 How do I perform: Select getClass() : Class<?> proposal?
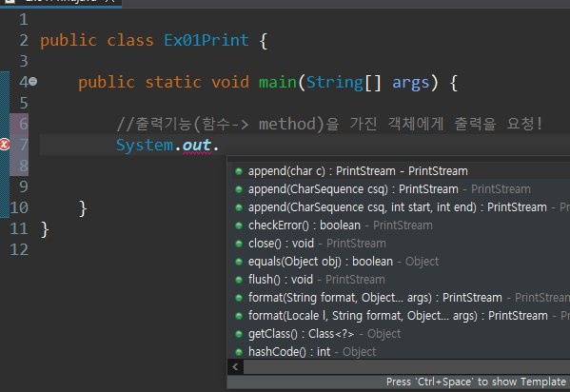pos(401,334)
